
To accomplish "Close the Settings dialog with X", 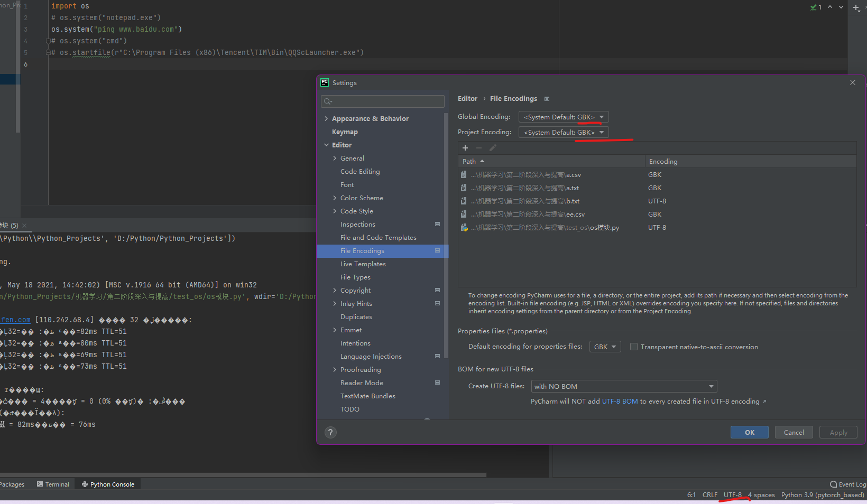I will (853, 82).
